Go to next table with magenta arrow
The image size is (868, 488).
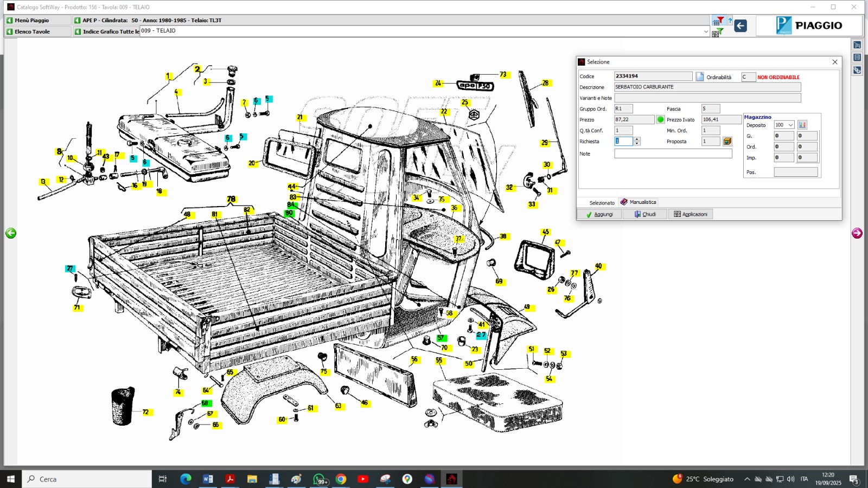(x=857, y=233)
